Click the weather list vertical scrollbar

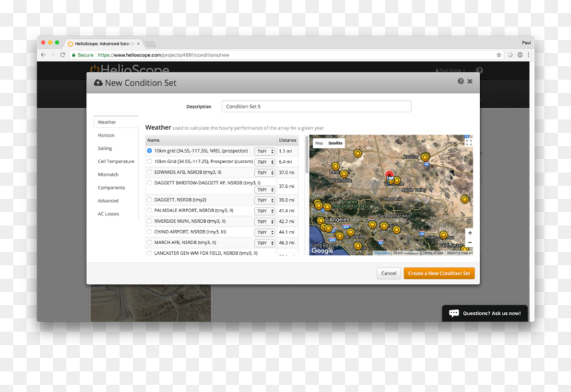click(307, 155)
